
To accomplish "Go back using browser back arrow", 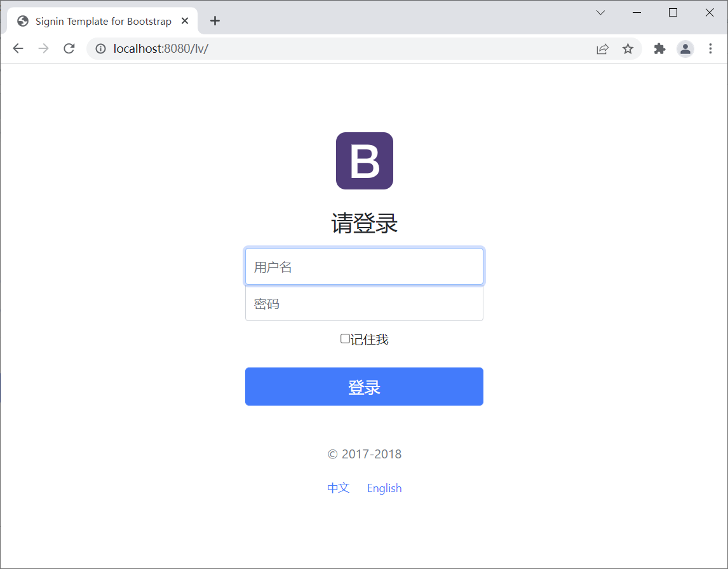I will [18, 48].
